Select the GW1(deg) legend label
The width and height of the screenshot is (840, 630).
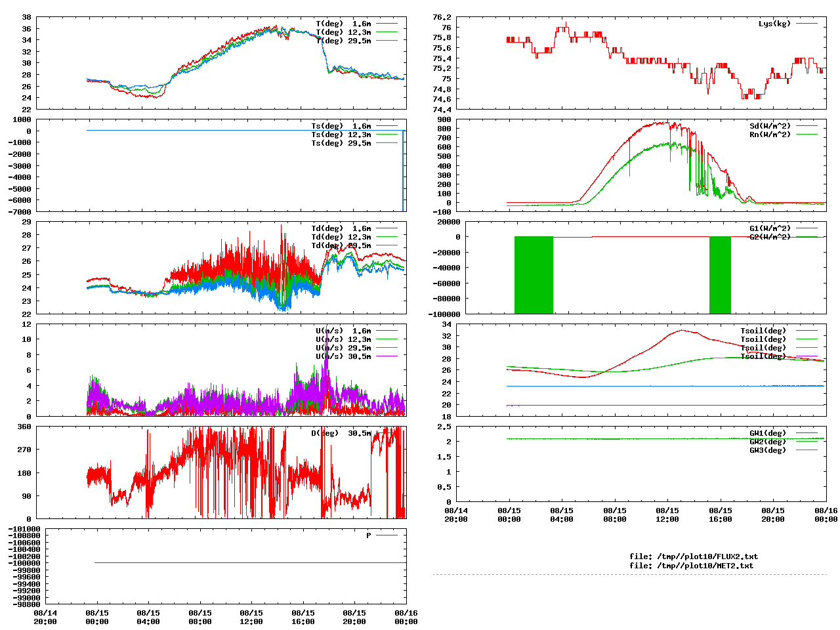point(767,433)
